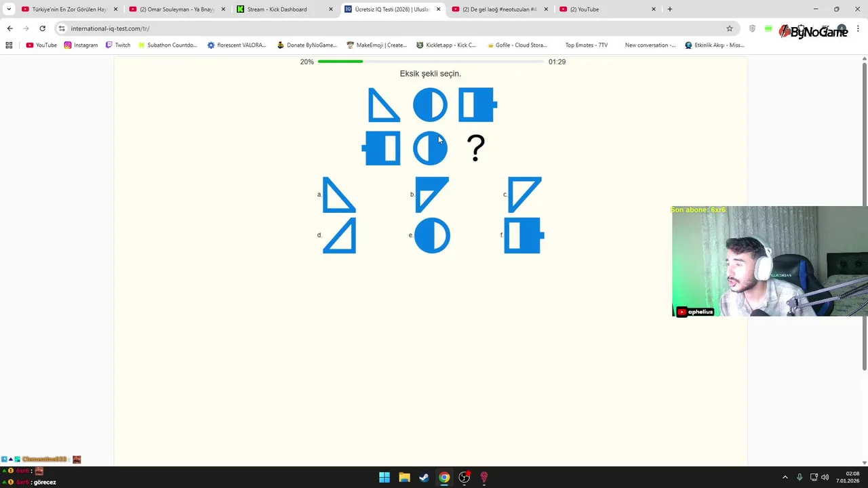Open YouTube bookmark
Viewport: 868px width, 488px height.
tap(41, 45)
